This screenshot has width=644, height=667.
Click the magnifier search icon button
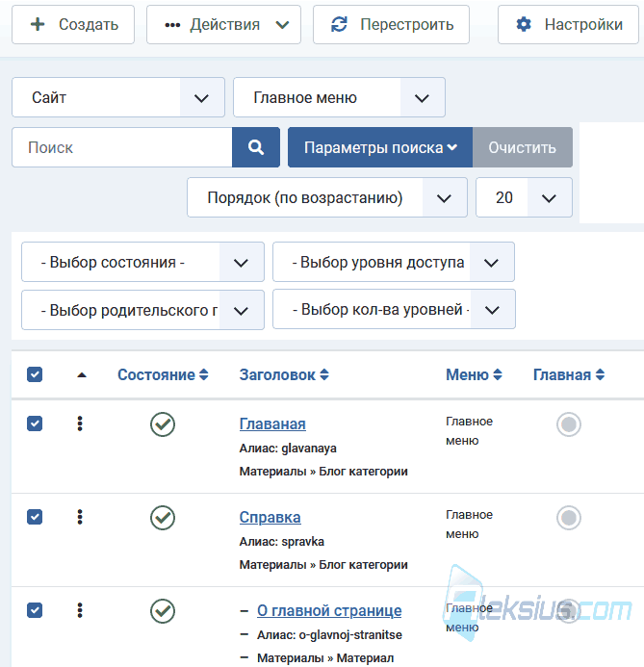tap(256, 147)
